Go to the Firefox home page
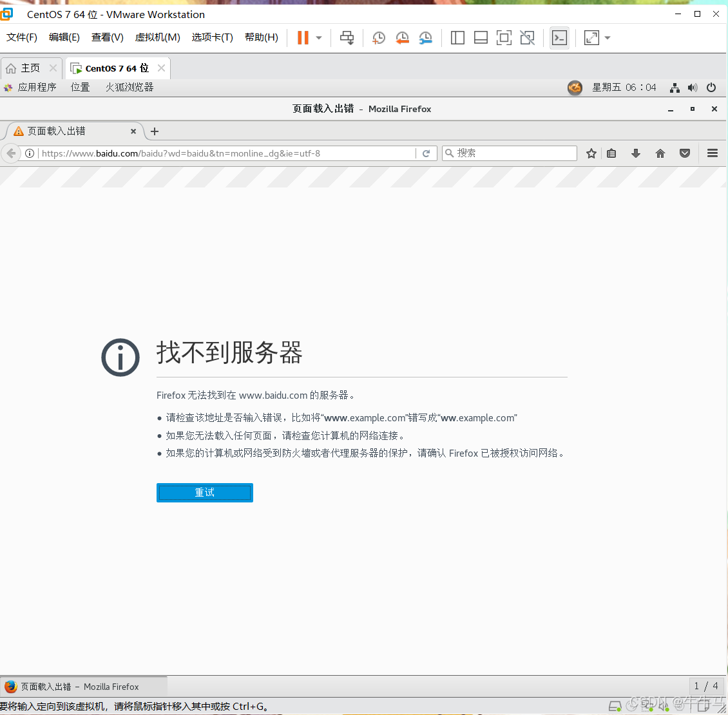The image size is (728, 715). tap(660, 153)
